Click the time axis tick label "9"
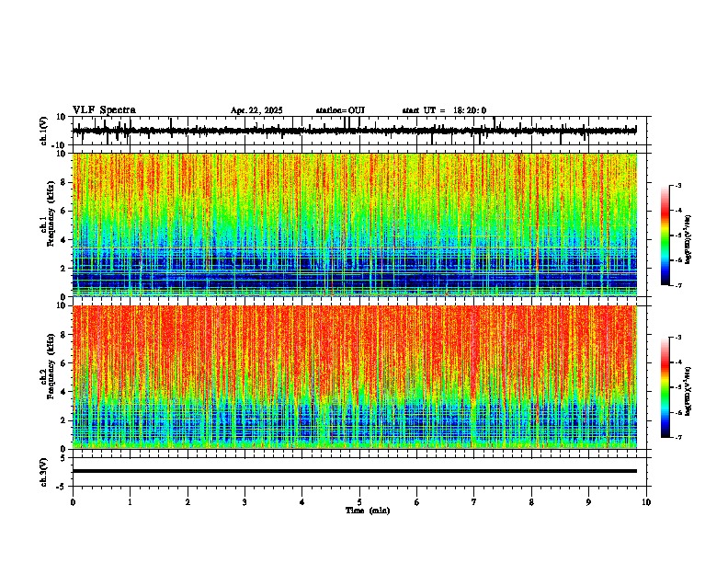This screenshot has height=563, width=728. pyautogui.click(x=588, y=502)
